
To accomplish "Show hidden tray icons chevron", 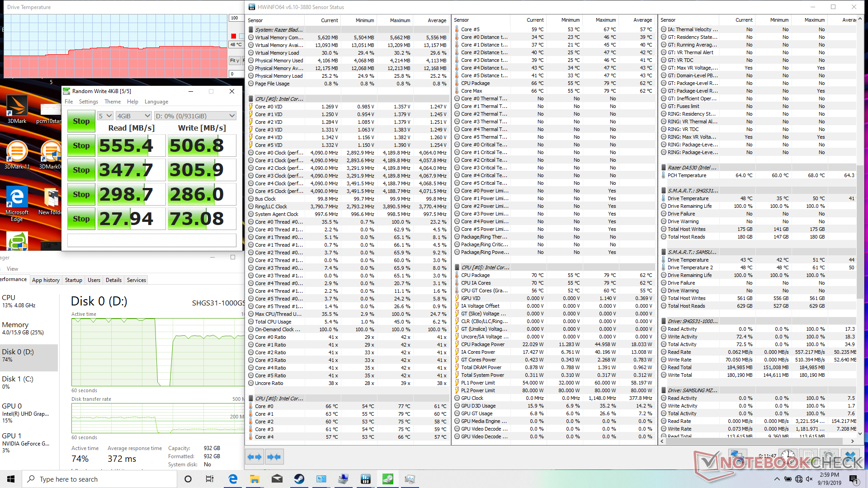I will 777,479.
